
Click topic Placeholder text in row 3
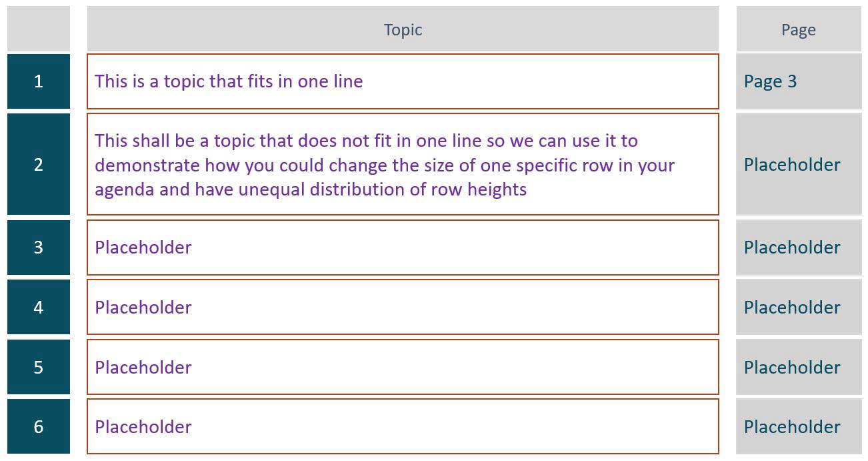tap(143, 248)
